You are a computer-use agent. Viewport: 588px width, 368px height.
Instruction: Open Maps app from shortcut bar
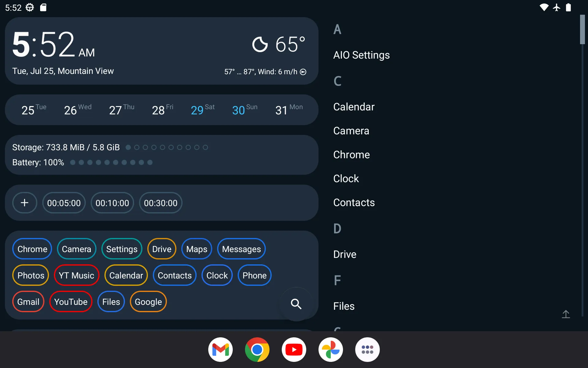[x=196, y=249]
